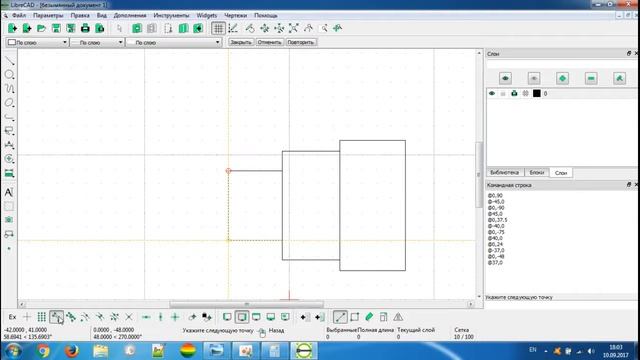This screenshot has width=640, height=360.
Task: Click the Print icon in toolbar
Action: click(85, 28)
